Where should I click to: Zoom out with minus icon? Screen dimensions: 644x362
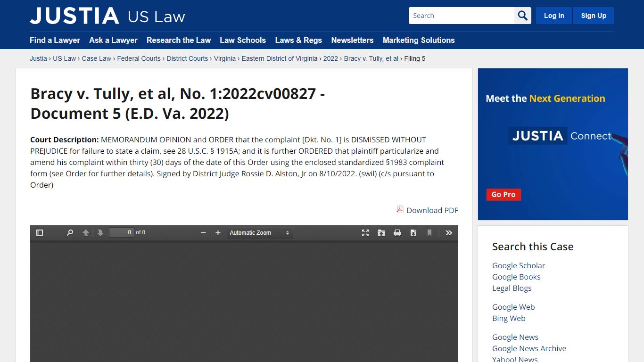[203, 233]
